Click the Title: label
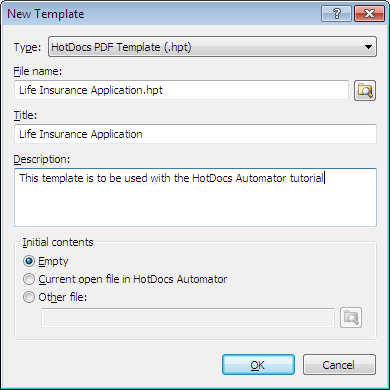 (25, 115)
